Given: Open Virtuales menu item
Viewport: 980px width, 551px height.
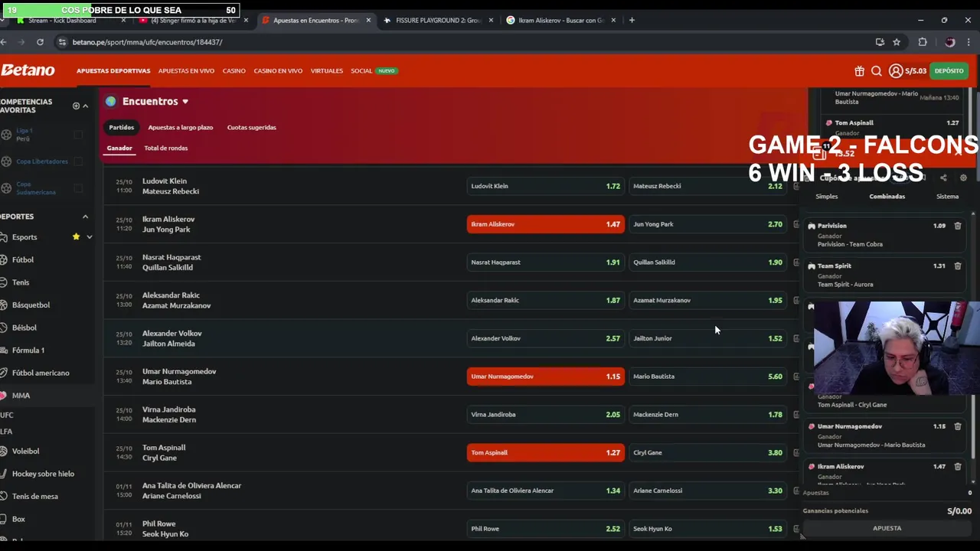Looking at the screenshot, I should click(x=326, y=70).
